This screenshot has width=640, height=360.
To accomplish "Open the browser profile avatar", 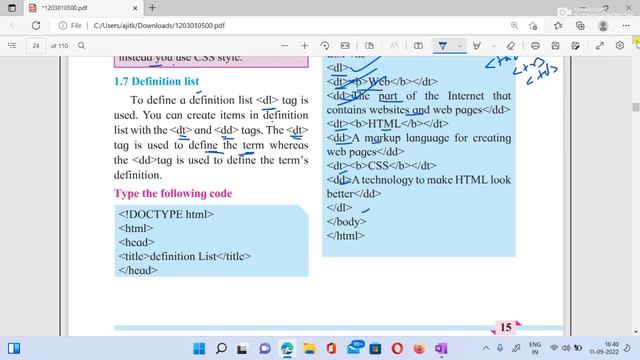I will pos(603,26).
